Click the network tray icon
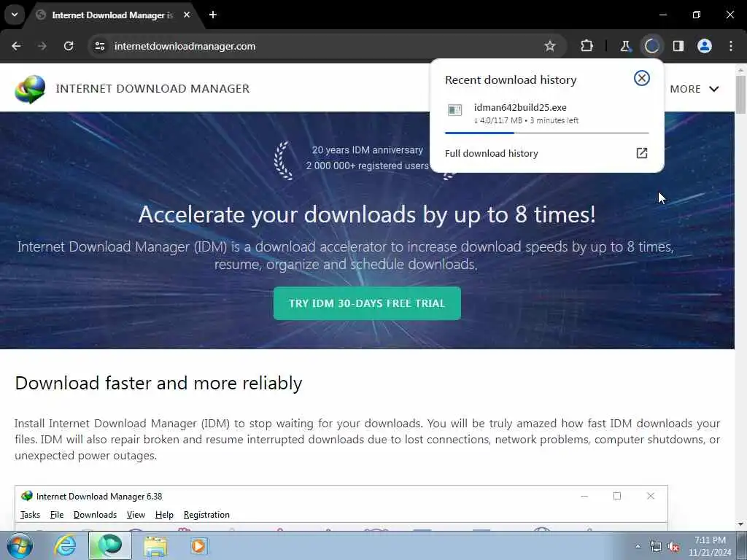Viewport: 747px width, 560px height. pyautogui.click(x=656, y=547)
